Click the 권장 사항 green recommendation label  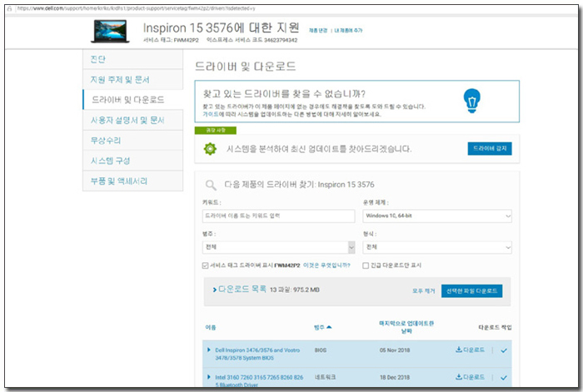click(216, 131)
